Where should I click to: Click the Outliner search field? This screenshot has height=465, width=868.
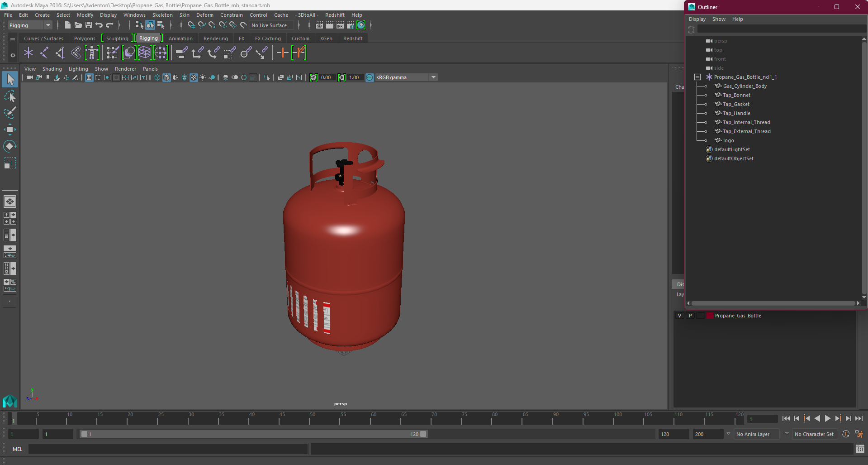click(781, 29)
